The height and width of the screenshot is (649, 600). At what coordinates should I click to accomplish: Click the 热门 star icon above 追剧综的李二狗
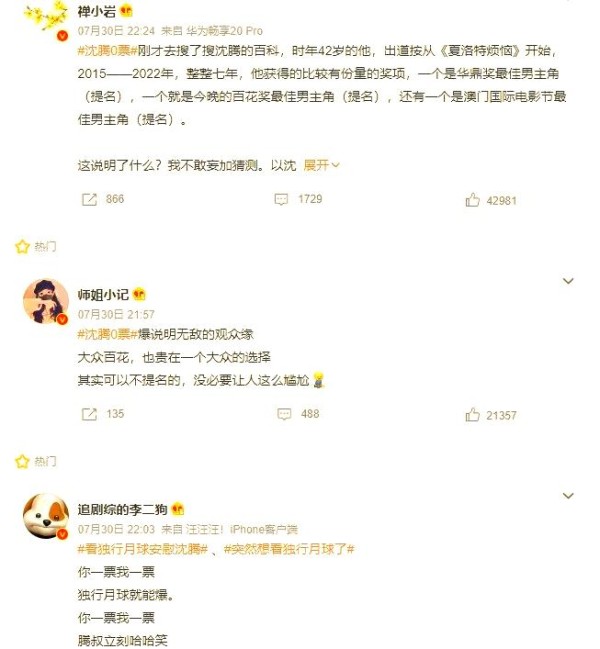click(x=22, y=461)
